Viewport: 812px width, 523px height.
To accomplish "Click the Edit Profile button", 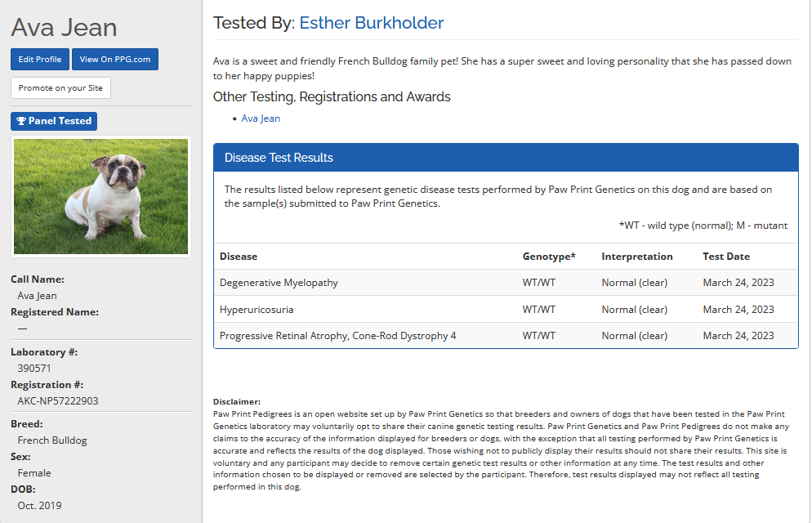I will tap(40, 60).
